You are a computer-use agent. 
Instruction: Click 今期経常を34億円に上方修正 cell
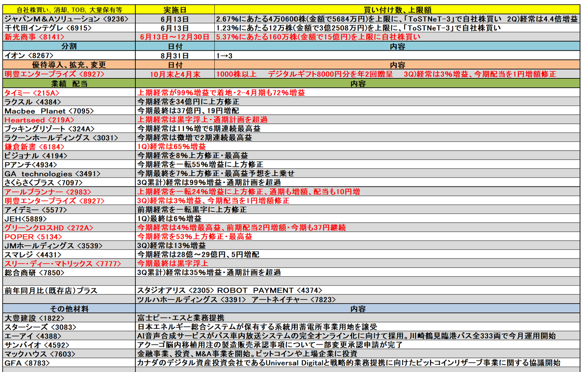358,102
